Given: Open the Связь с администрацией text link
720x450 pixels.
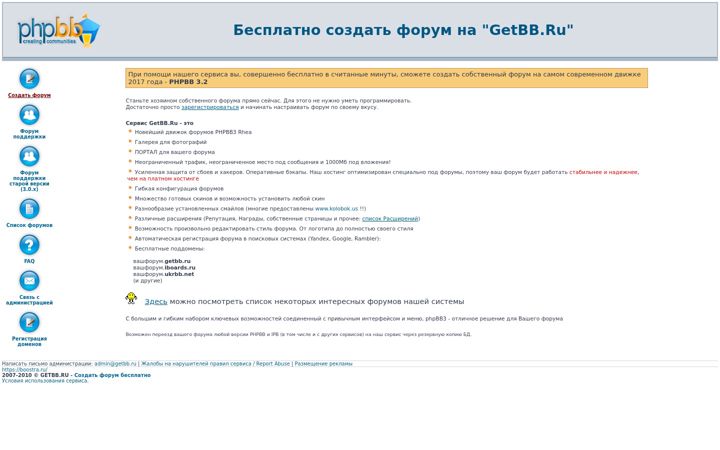Looking at the screenshot, I should click(29, 300).
